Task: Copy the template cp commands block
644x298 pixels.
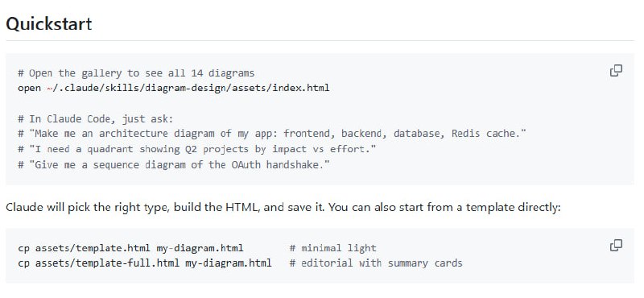Action: click(x=616, y=246)
